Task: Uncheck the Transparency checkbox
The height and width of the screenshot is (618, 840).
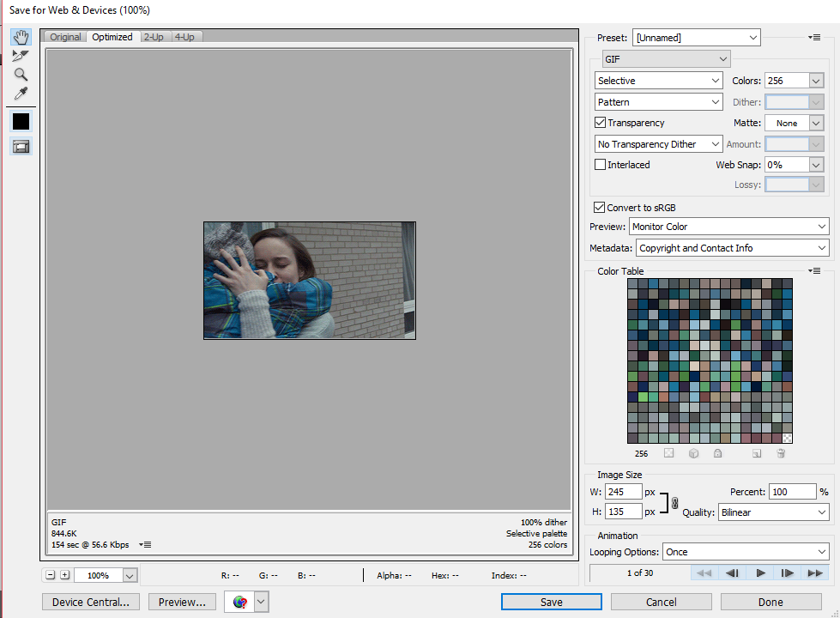Action: 601,123
